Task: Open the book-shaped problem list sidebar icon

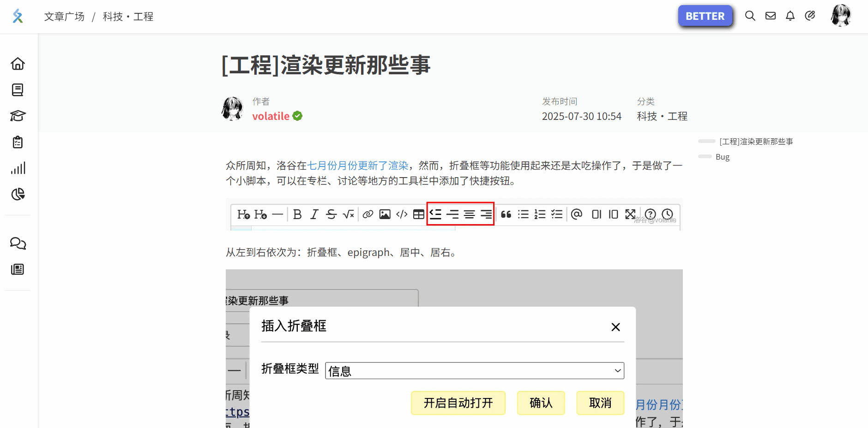Action: point(18,89)
